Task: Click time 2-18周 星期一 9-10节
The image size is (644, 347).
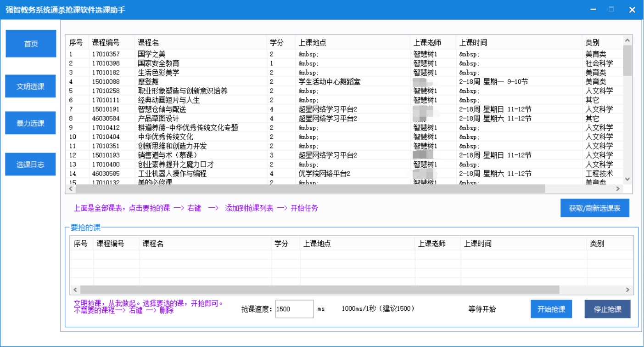Action: 493,82
